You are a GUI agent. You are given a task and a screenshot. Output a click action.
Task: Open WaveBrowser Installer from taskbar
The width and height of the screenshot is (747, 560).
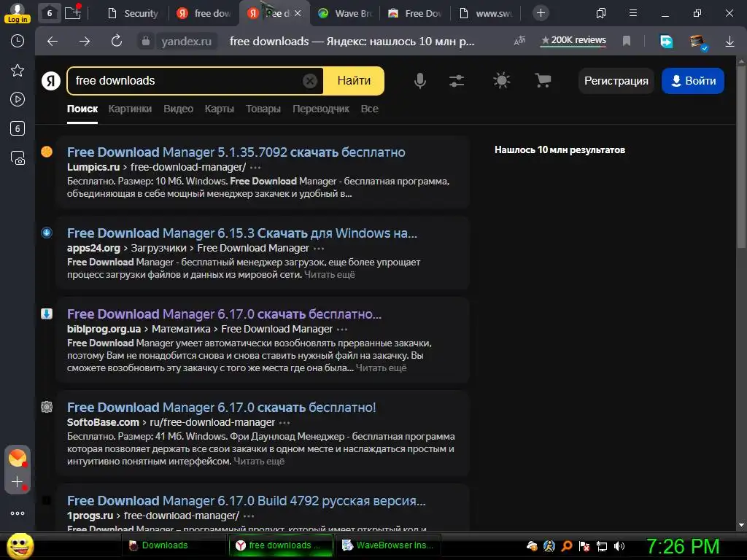[388, 545]
